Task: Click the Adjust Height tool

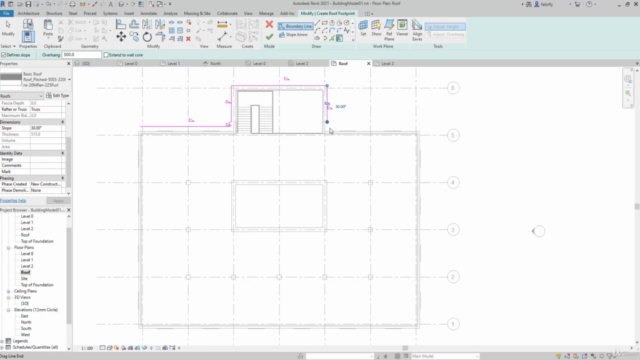Action: 444,27
